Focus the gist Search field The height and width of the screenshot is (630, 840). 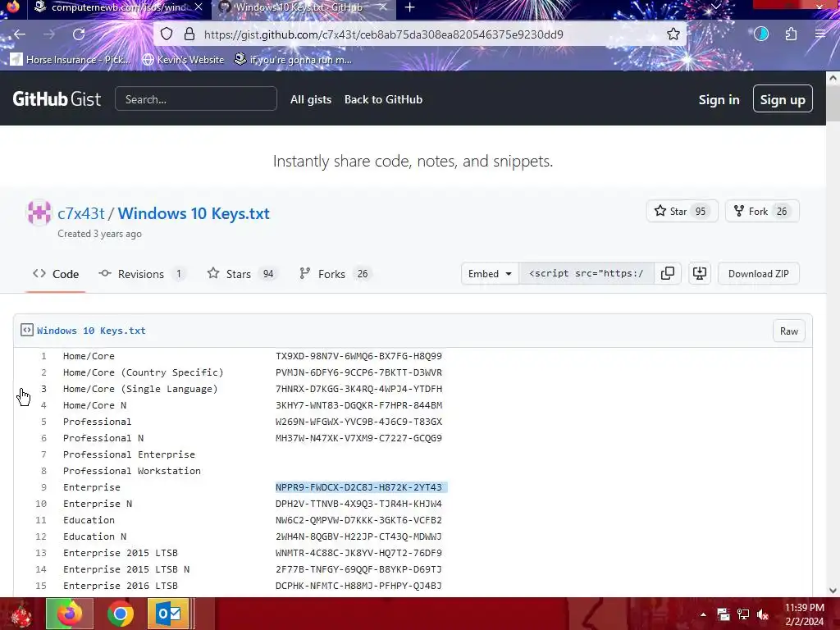pyautogui.click(x=195, y=99)
